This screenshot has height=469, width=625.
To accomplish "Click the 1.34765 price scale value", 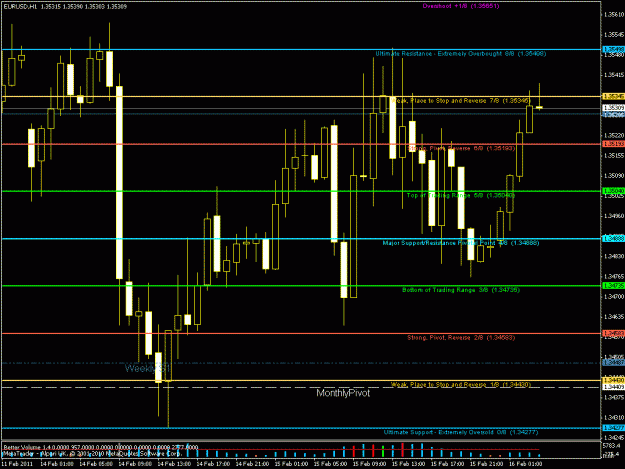I will [x=614, y=276].
